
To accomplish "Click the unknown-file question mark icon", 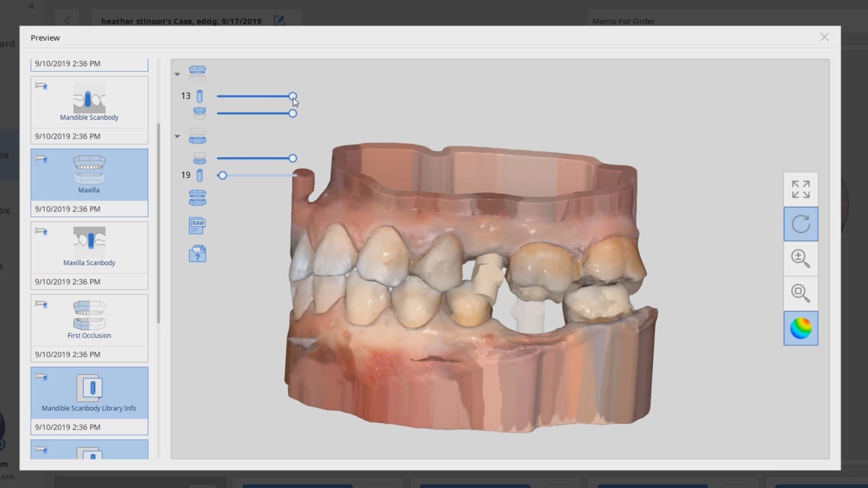I will [x=198, y=253].
